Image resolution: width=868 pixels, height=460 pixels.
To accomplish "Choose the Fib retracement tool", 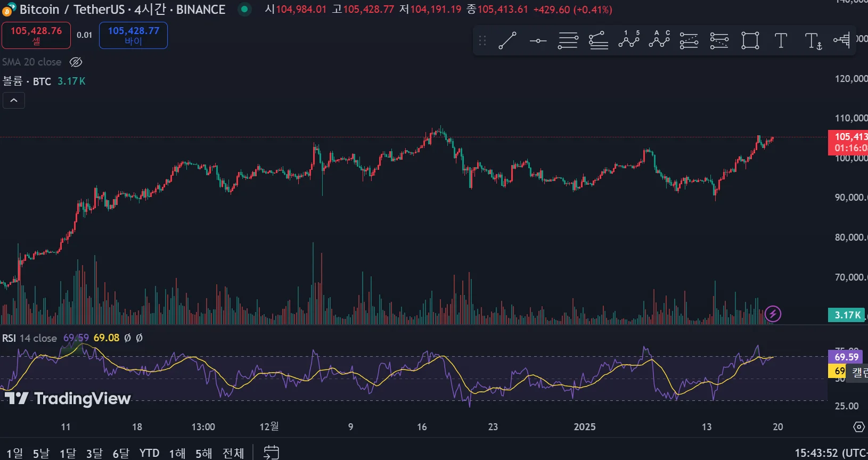I will coord(568,40).
